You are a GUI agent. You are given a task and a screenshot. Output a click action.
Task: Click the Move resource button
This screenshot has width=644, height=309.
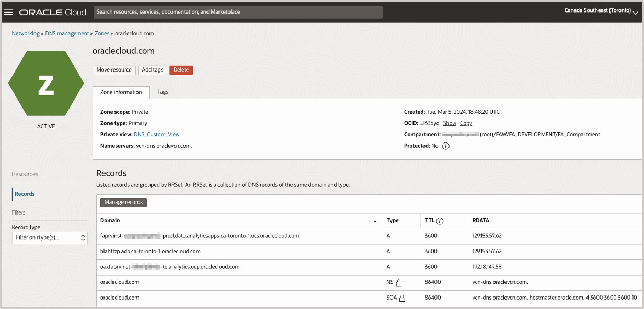(114, 70)
